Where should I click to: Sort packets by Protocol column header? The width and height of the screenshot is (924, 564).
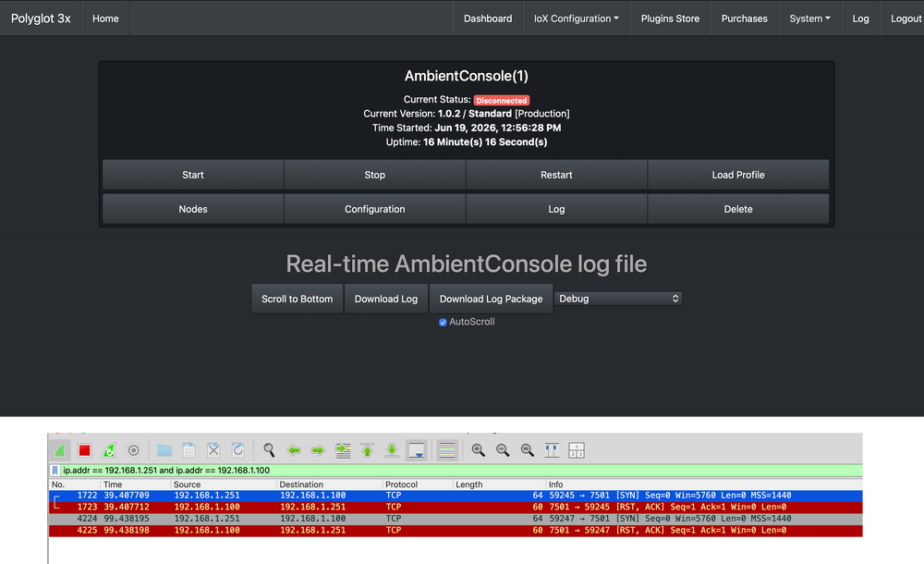pos(418,484)
